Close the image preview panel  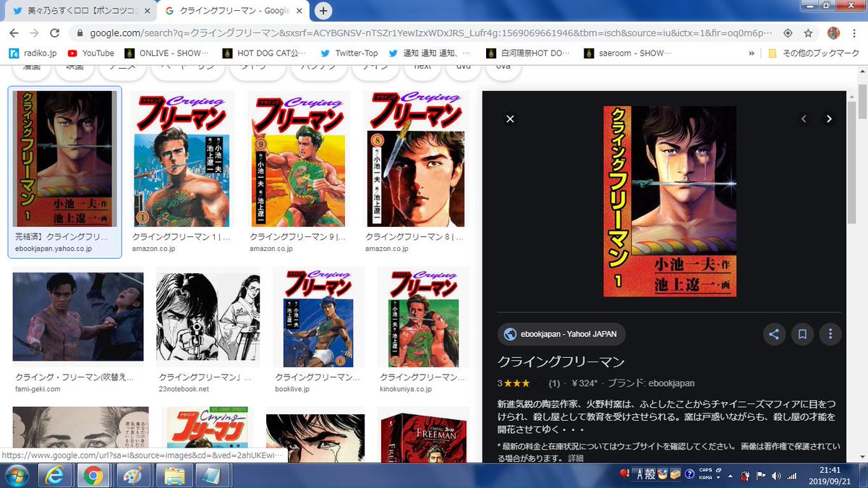click(x=510, y=119)
